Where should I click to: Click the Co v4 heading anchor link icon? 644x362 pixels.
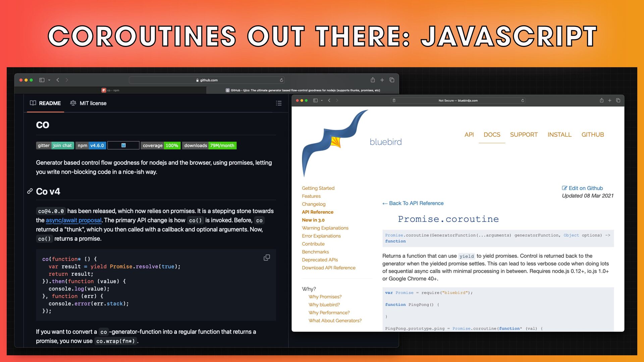(30, 191)
